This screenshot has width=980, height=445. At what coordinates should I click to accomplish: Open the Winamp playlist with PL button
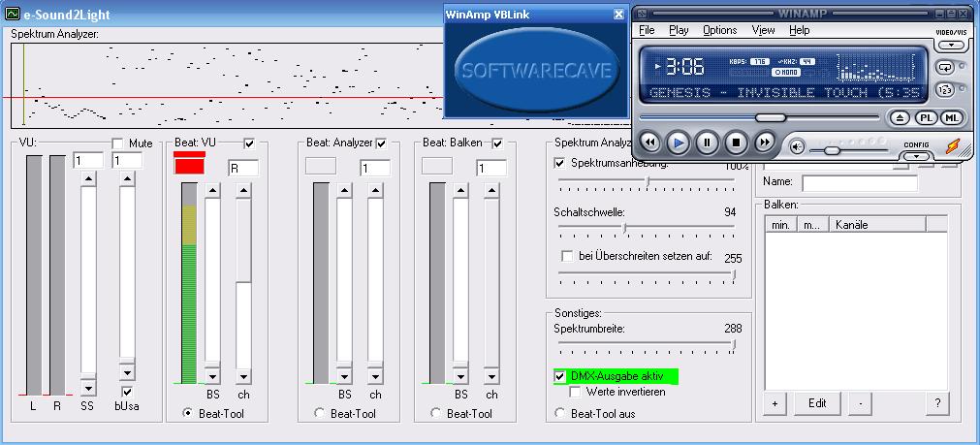(926, 117)
